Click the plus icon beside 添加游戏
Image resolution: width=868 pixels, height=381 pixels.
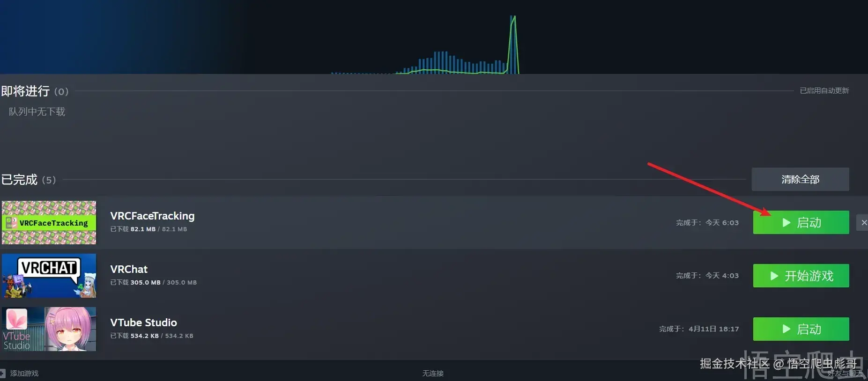tap(2, 373)
